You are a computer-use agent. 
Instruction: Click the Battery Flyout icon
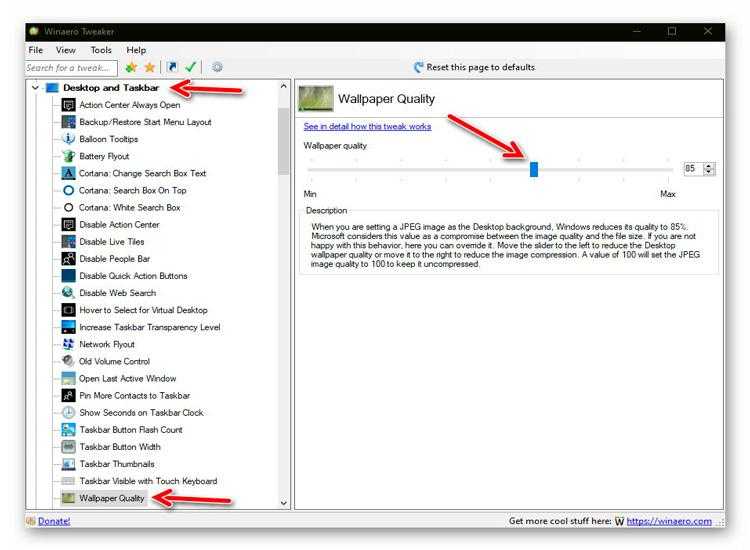click(x=68, y=156)
